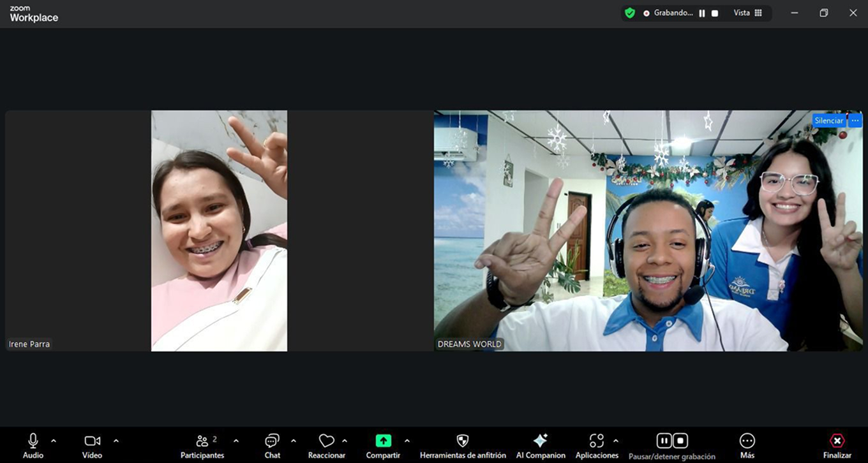Open the Más options icon

[x=747, y=441]
